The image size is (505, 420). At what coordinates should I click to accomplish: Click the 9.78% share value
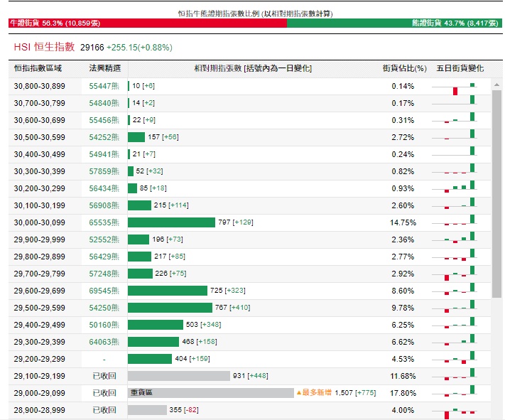[403, 308]
